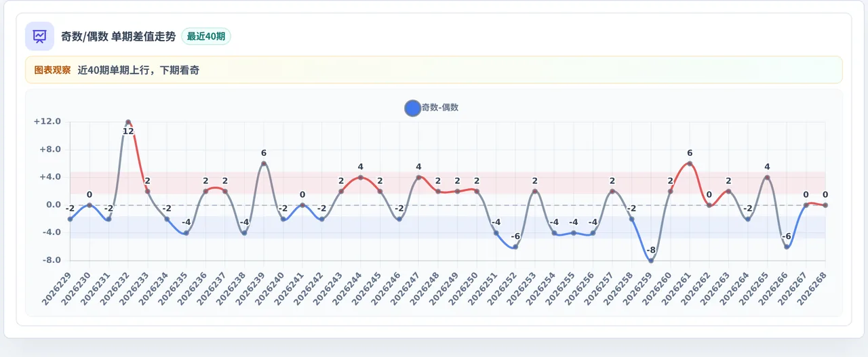Click the 图表观察 label

[52, 70]
